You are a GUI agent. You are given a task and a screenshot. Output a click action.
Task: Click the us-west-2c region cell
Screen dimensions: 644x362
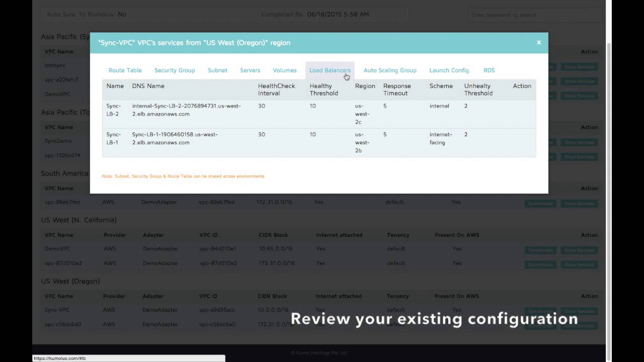click(x=362, y=114)
